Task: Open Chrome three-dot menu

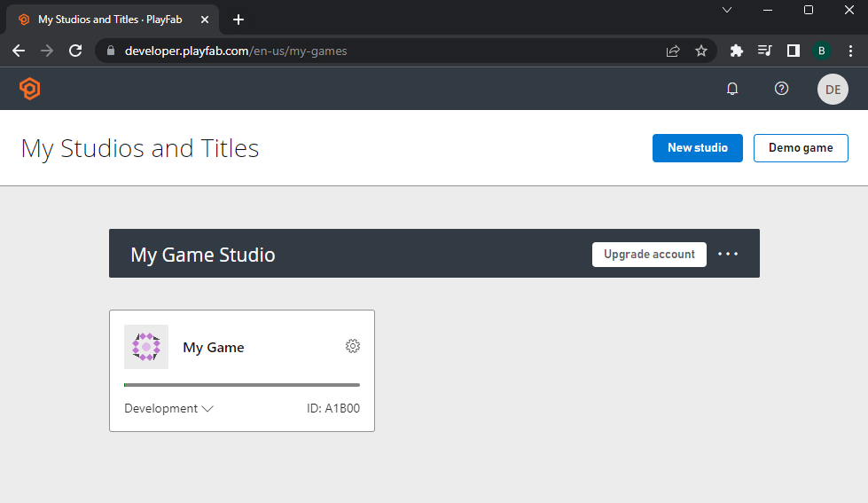Action: point(850,51)
